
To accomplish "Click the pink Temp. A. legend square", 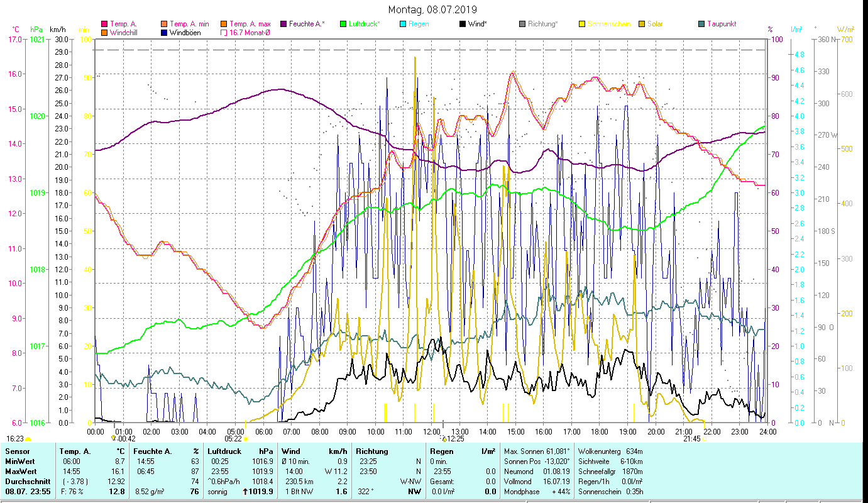I will (105, 24).
